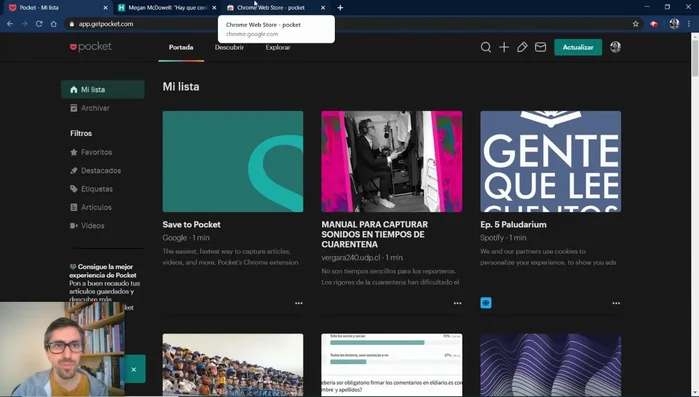699x397 pixels.
Task: Click the blue tag icon on Paludarium card
Action: [x=486, y=303]
